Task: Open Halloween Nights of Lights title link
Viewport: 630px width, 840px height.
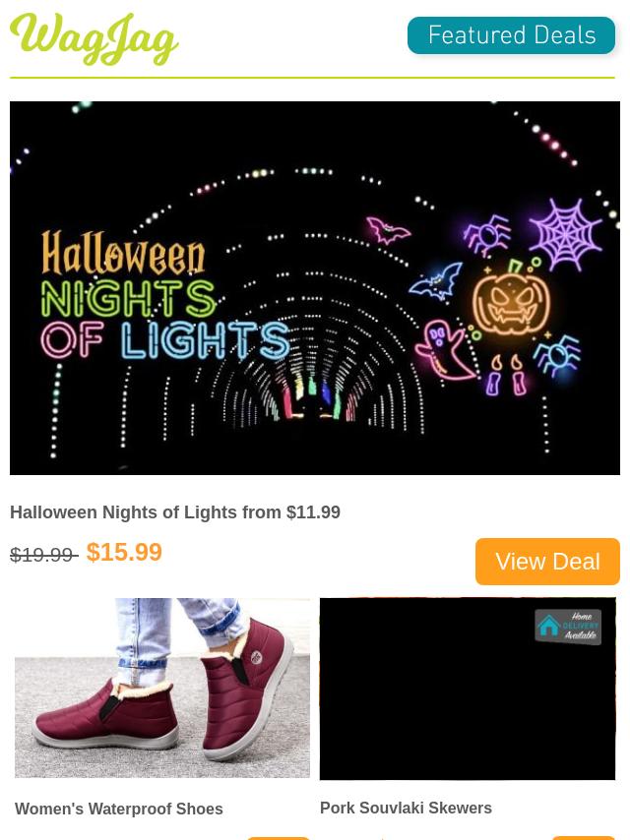Action: click(x=175, y=512)
